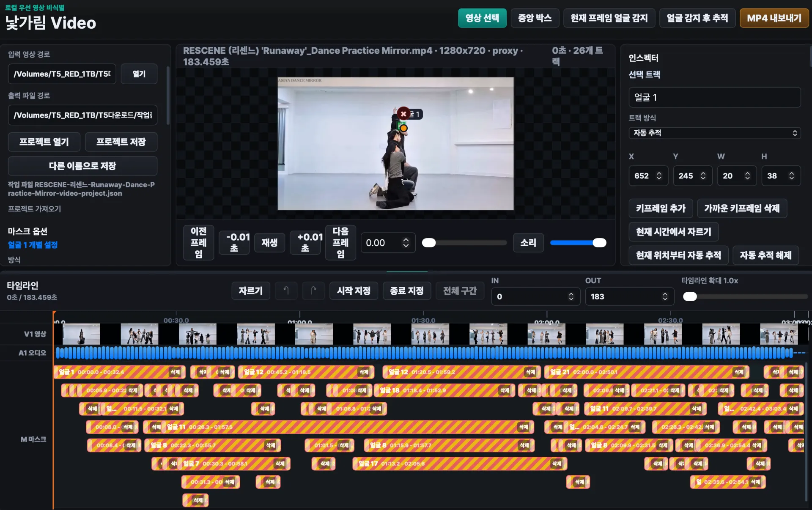
Task: Delete the 얼굴 8 01:15.9-01:57.7 clip
Action: (x=524, y=445)
